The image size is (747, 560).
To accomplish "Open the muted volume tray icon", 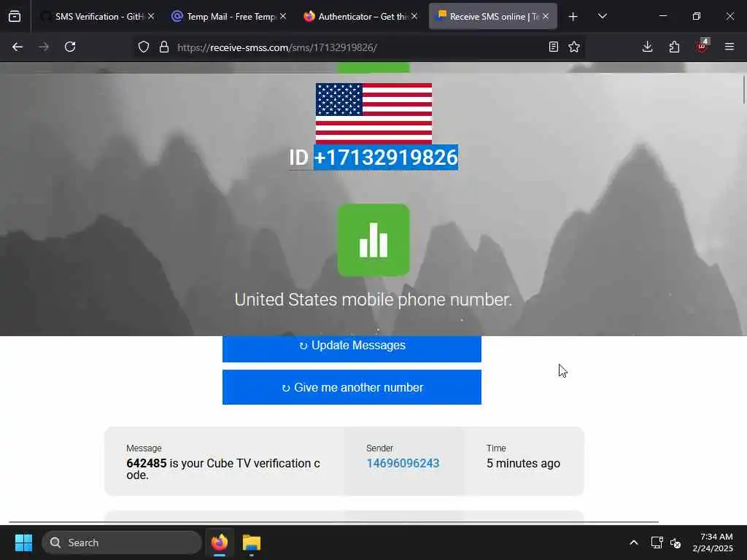I will coord(675,542).
